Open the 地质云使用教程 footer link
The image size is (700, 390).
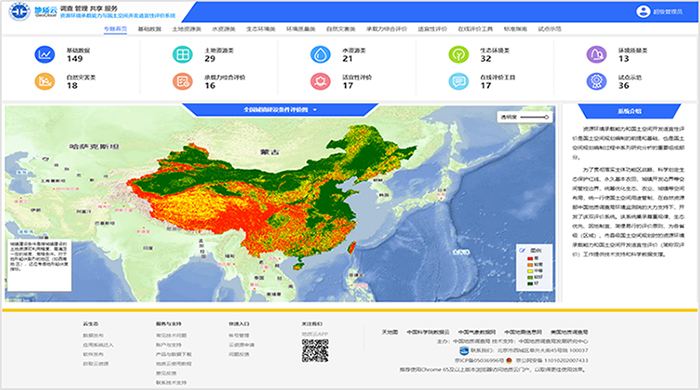tap(174, 364)
